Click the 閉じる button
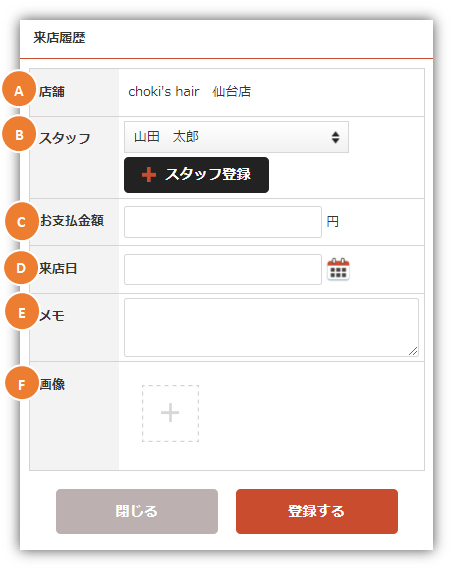 [x=137, y=511]
